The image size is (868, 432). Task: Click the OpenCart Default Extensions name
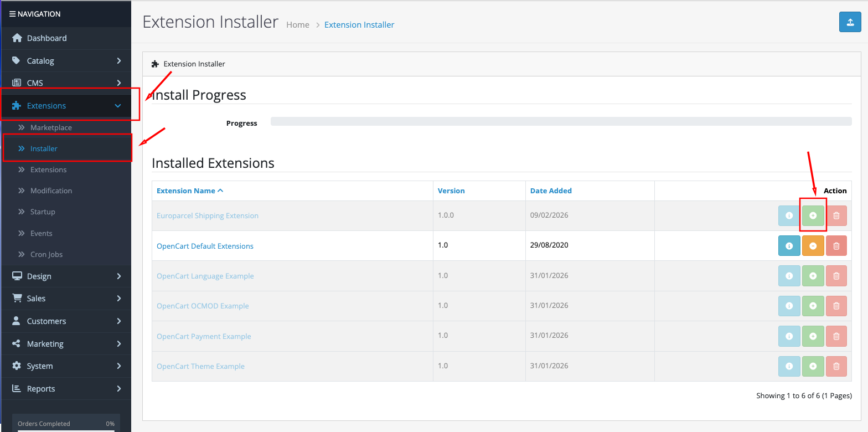[205, 246]
